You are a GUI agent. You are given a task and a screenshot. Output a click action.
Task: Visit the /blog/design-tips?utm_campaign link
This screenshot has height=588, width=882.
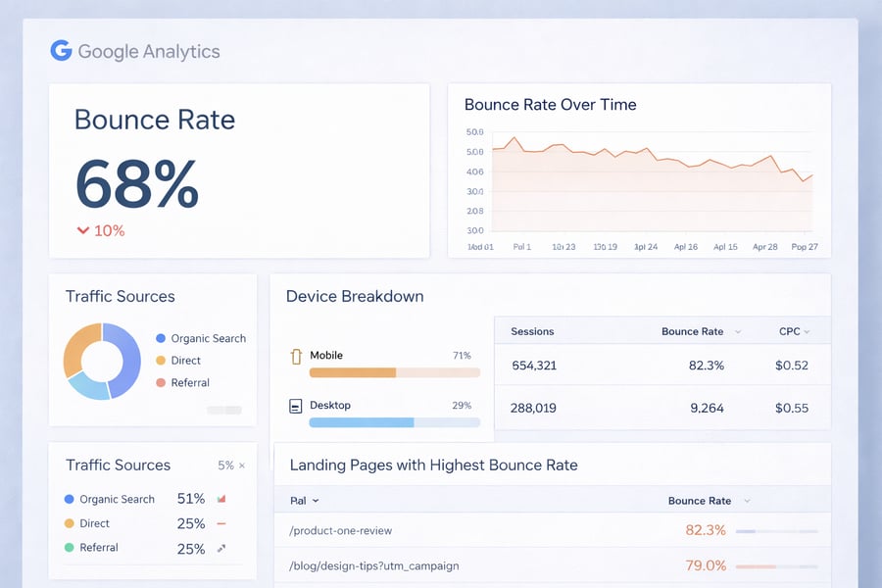coord(373,565)
